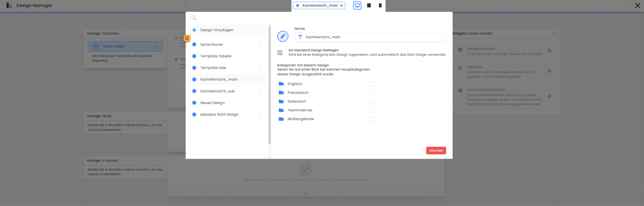Click the widgets panel search icon
This screenshot has height=206, width=644.
pyautogui.click(x=554, y=34)
